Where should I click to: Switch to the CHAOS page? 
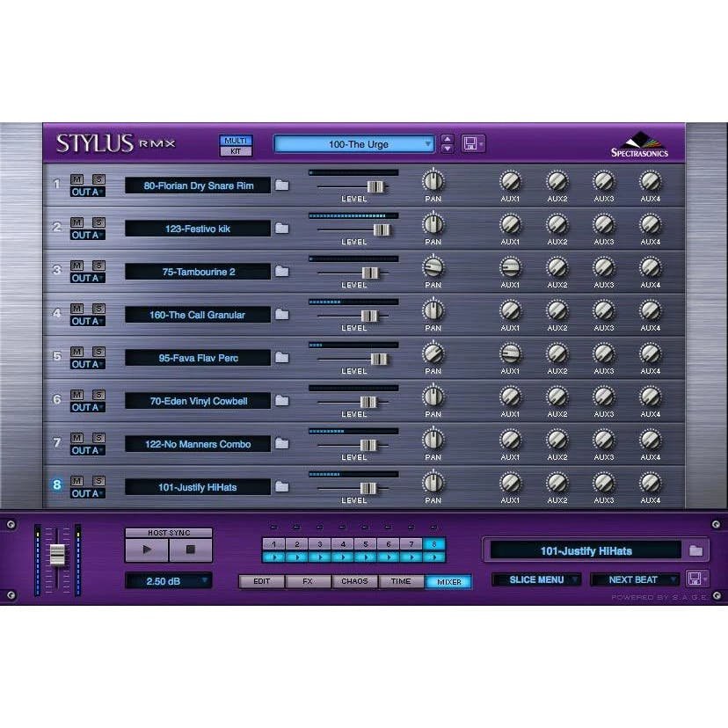point(354,581)
